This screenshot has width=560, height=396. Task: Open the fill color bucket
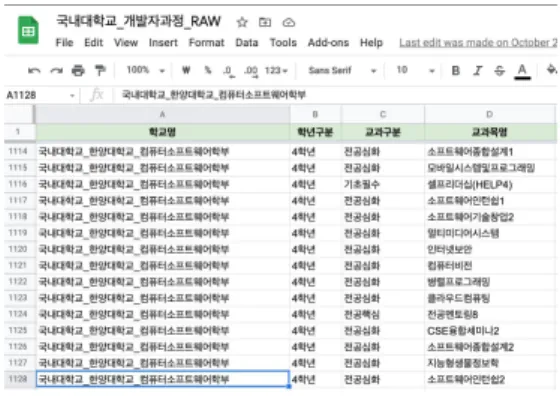(x=552, y=70)
